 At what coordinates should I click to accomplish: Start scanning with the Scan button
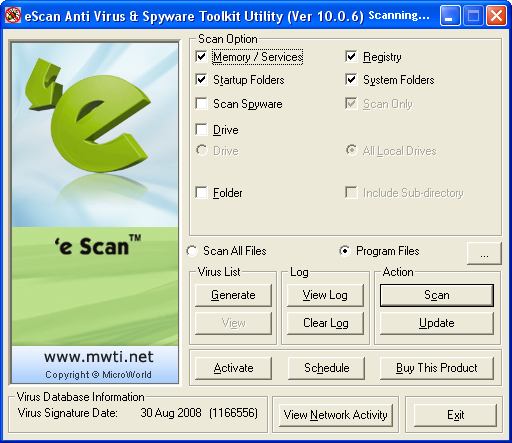pyautogui.click(x=437, y=295)
